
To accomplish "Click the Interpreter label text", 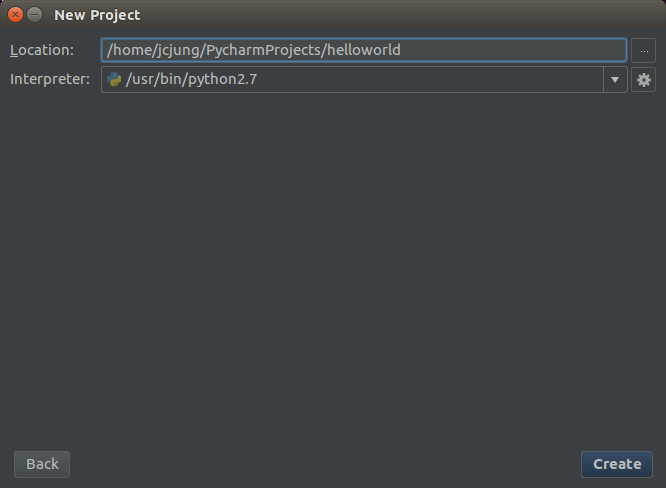I will 50,79.
